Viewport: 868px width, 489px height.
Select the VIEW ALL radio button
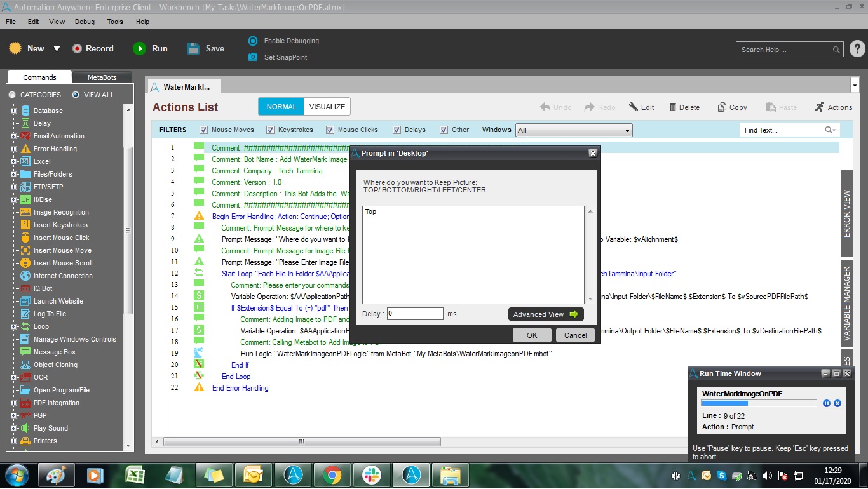[76, 95]
